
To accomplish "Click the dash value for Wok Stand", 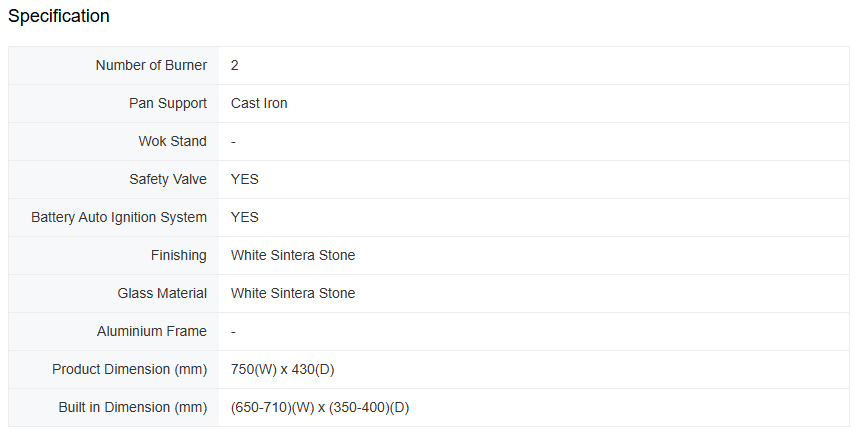I will 233,141.
